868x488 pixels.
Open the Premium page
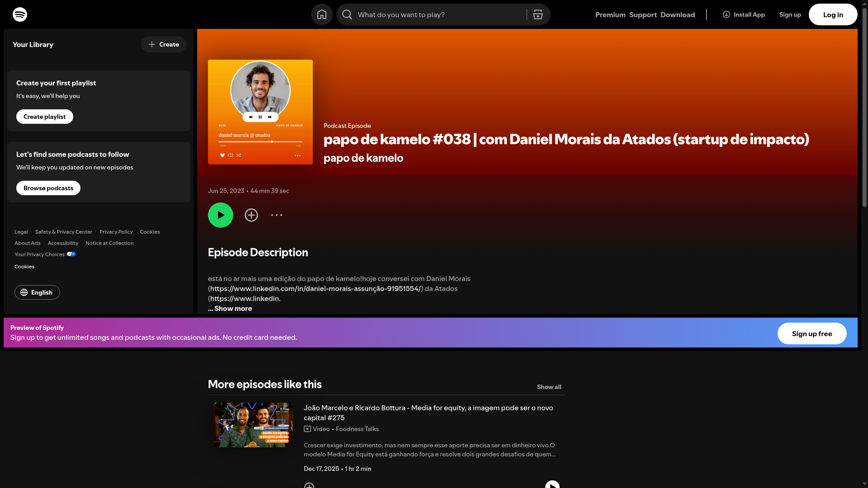610,14
